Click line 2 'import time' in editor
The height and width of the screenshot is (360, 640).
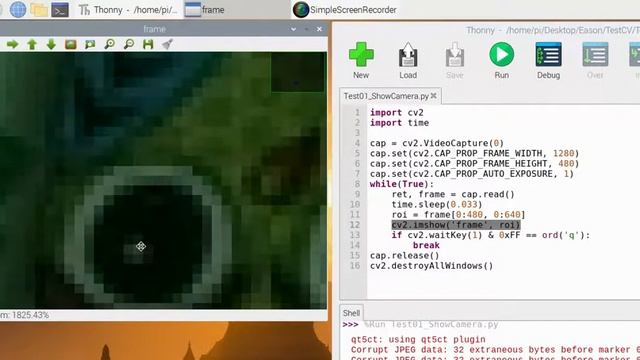click(399, 123)
